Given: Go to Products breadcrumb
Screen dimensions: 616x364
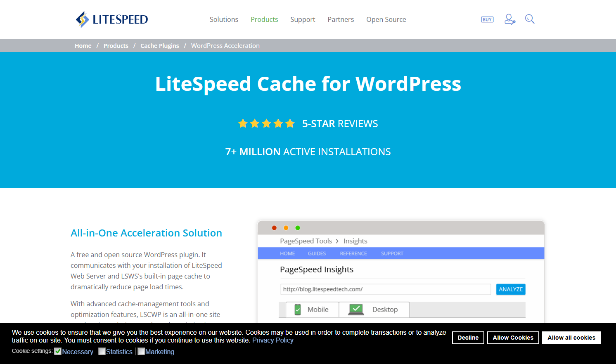Looking at the screenshot, I should (116, 46).
